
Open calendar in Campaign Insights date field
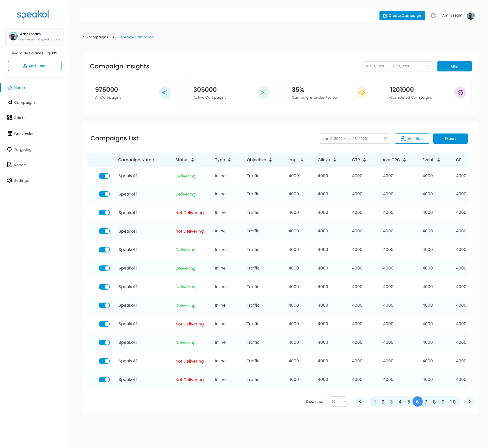(x=429, y=66)
